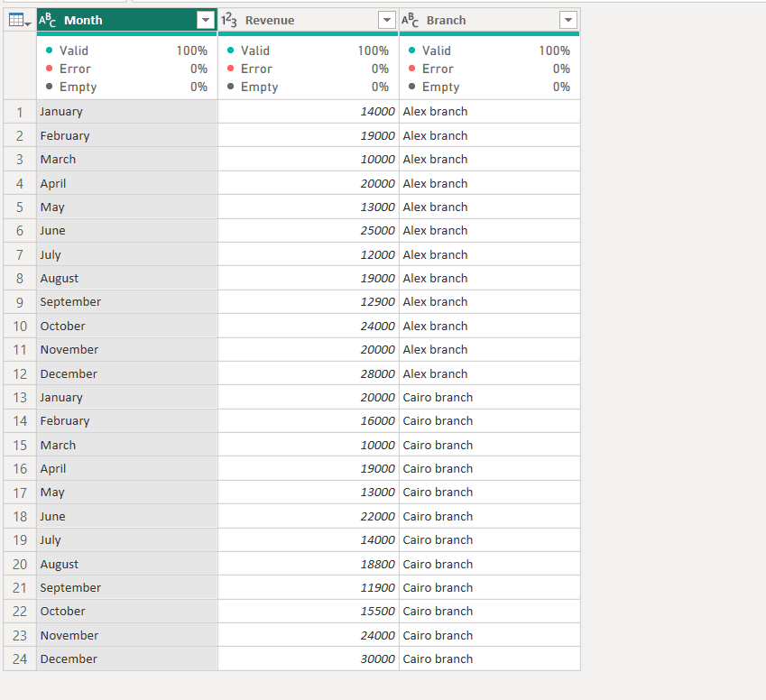Click the March cell in row 3

[127, 160]
